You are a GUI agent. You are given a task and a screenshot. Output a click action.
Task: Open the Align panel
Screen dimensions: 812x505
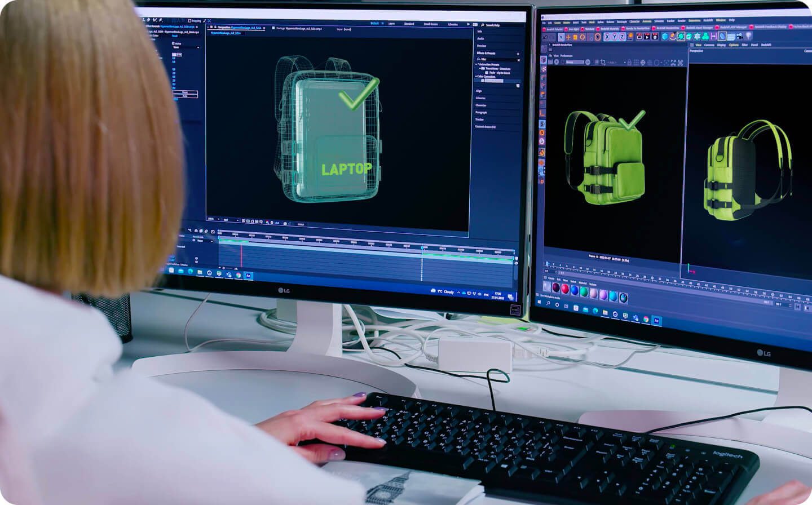point(479,91)
